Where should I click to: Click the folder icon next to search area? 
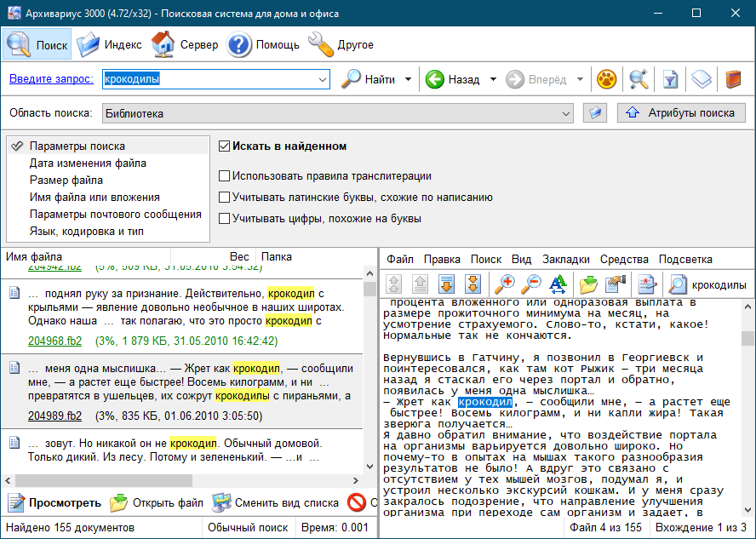[x=595, y=113]
